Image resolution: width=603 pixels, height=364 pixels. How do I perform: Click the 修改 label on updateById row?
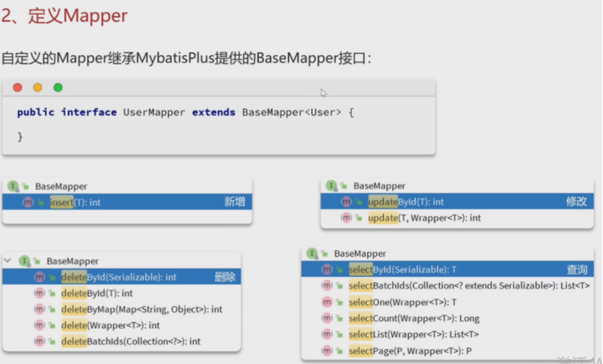coord(576,202)
